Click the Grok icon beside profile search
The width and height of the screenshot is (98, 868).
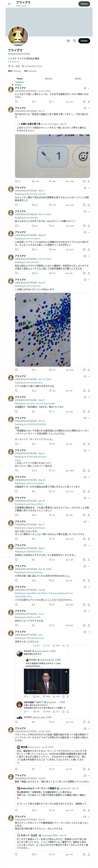68,41
